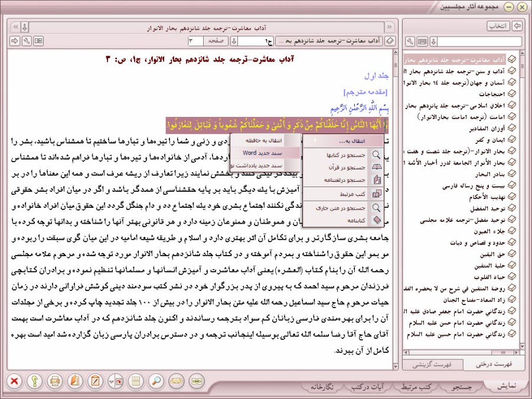Click the split view icon in viewer toolbar
532x399 pixels.
[39, 41]
